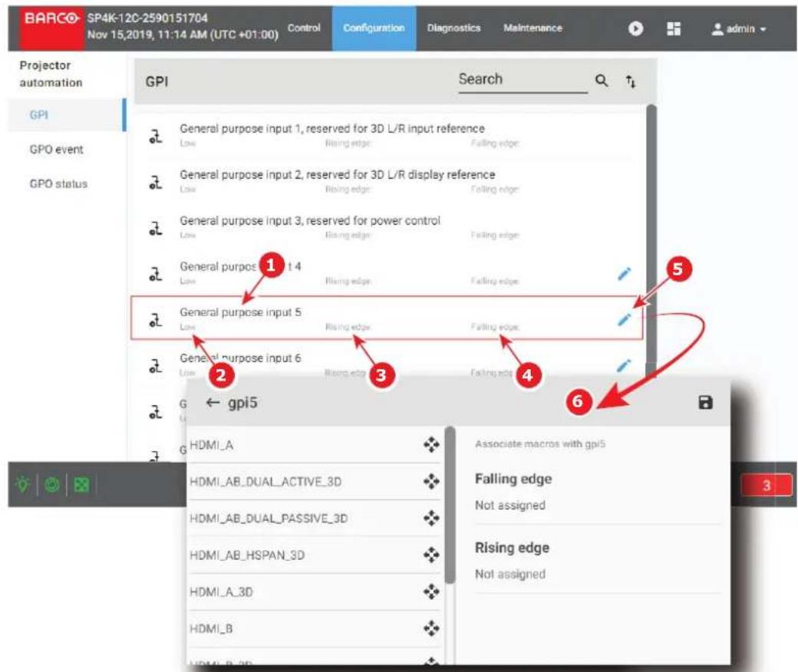Select the General purpose input 6 title
The image size is (798, 672).
pyautogui.click(x=240, y=358)
